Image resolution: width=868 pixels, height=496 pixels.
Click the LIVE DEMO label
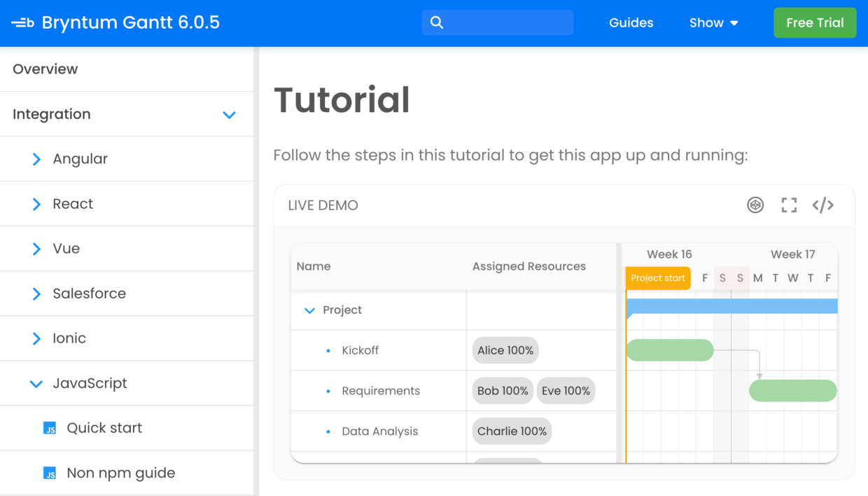pyautogui.click(x=323, y=205)
